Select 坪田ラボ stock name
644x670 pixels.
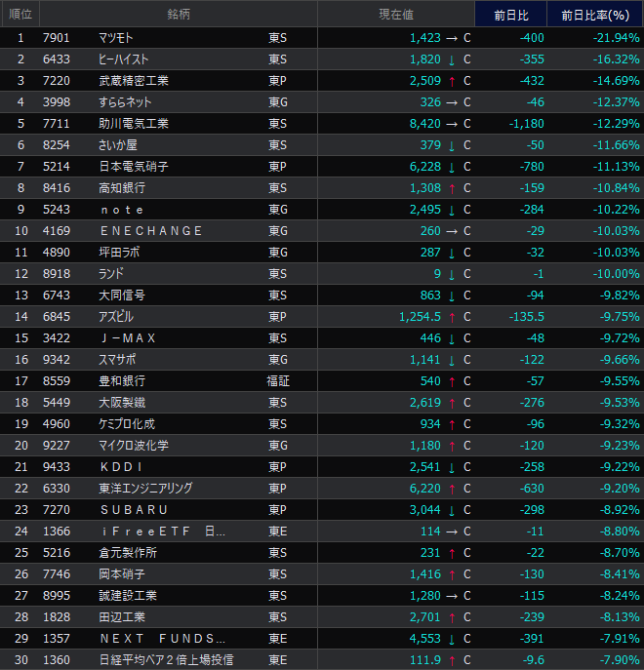click(119, 253)
